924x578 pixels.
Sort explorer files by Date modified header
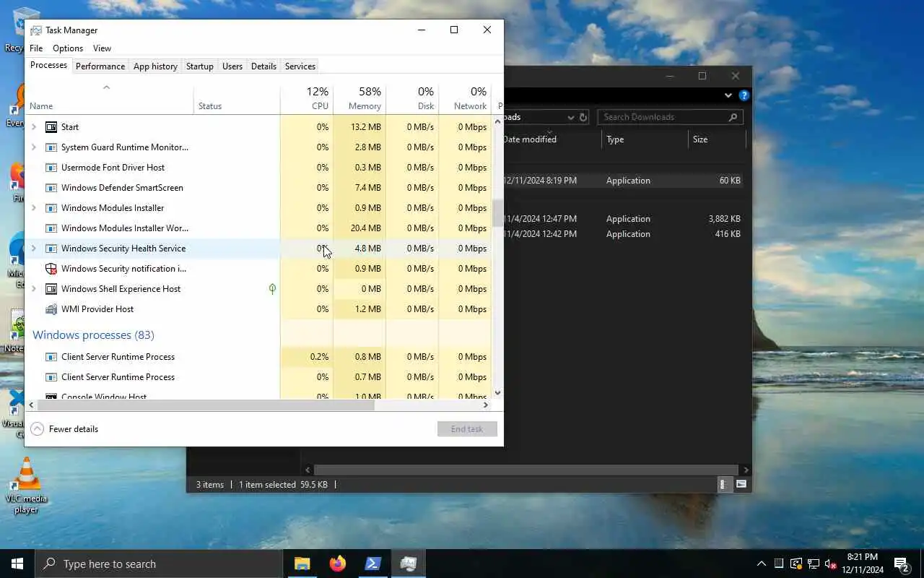(x=552, y=139)
